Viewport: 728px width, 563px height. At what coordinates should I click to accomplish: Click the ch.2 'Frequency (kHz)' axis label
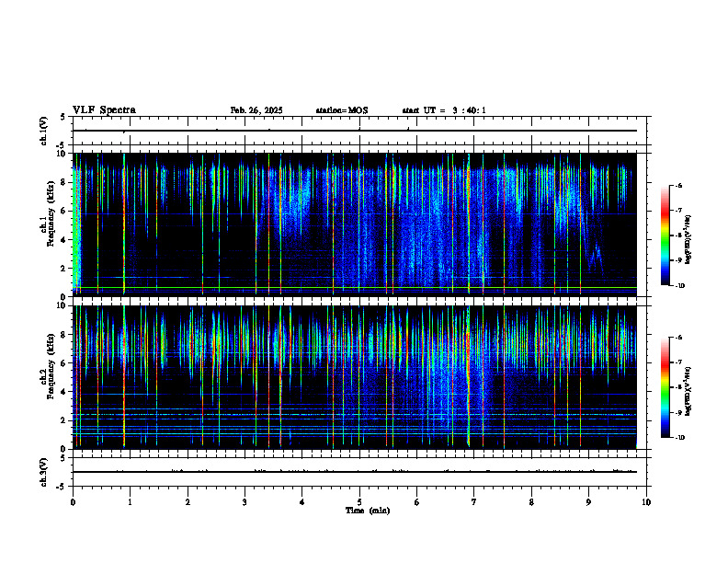(50, 366)
